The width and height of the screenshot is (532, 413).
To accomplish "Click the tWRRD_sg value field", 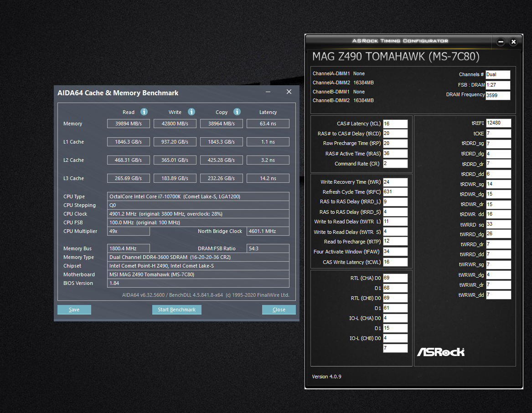I will [498, 224].
